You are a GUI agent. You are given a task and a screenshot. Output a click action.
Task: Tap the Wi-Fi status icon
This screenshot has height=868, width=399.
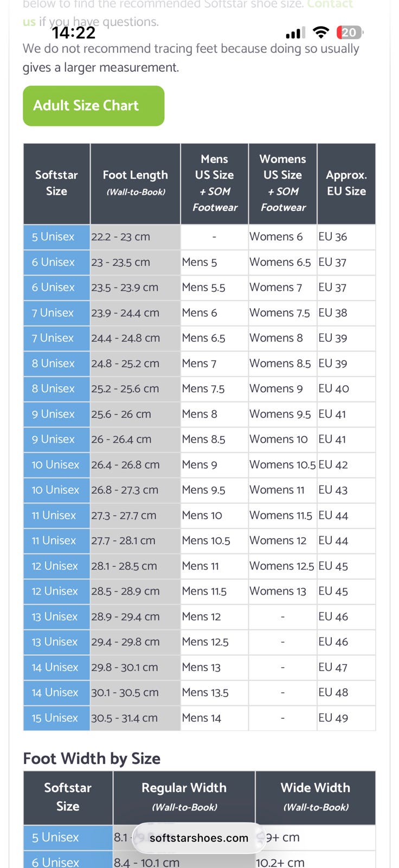click(x=321, y=33)
